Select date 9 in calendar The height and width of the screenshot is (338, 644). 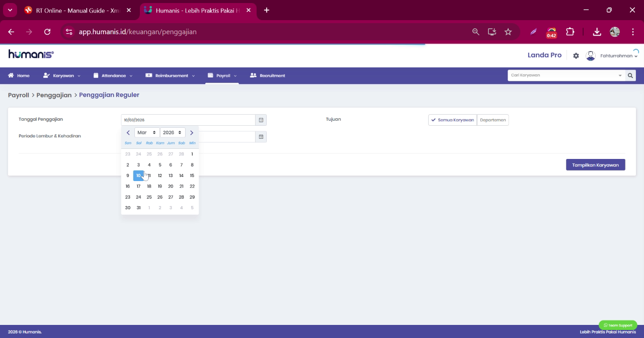[x=128, y=176]
